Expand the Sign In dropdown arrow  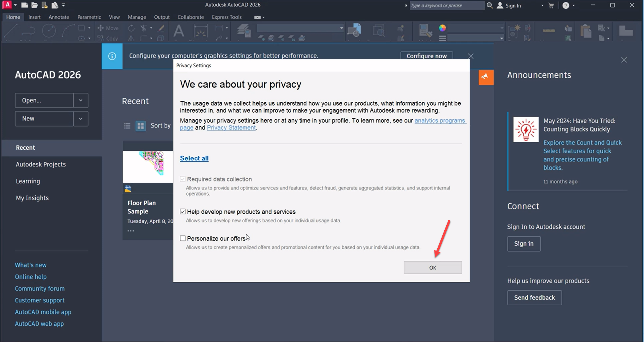542,6
